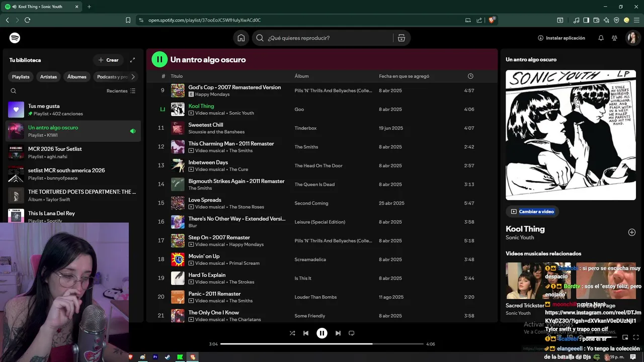Open Premiere Pro in taskbar

pyautogui.click(x=155, y=357)
